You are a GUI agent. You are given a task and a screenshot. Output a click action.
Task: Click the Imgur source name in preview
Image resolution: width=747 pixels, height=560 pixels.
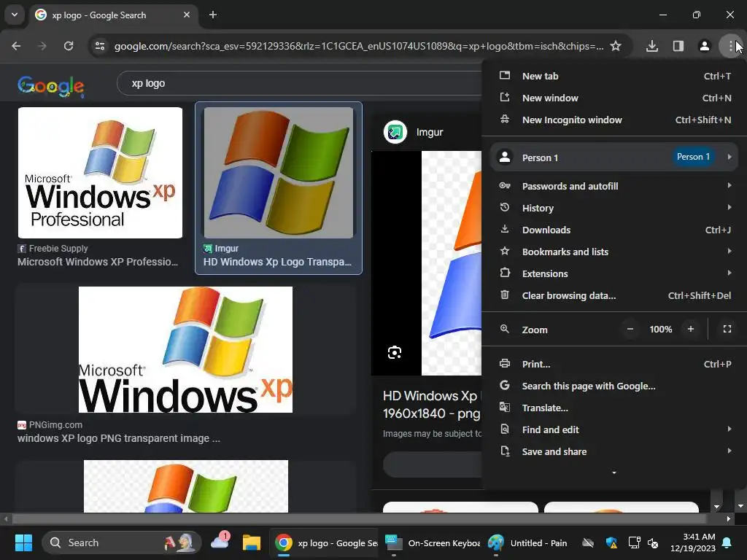[x=430, y=133]
